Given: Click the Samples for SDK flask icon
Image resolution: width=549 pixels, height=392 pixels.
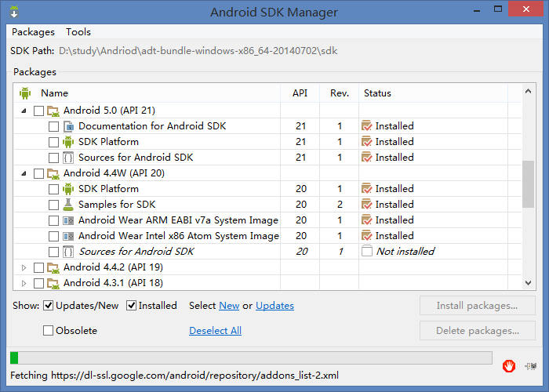Looking at the screenshot, I should pyautogui.click(x=68, y=205).
